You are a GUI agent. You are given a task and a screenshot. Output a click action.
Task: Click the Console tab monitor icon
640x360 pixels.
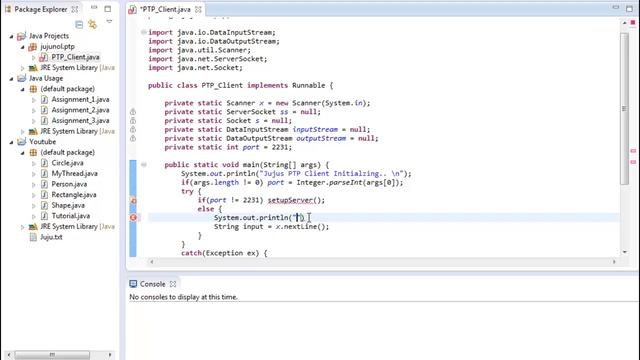(133, 284)
